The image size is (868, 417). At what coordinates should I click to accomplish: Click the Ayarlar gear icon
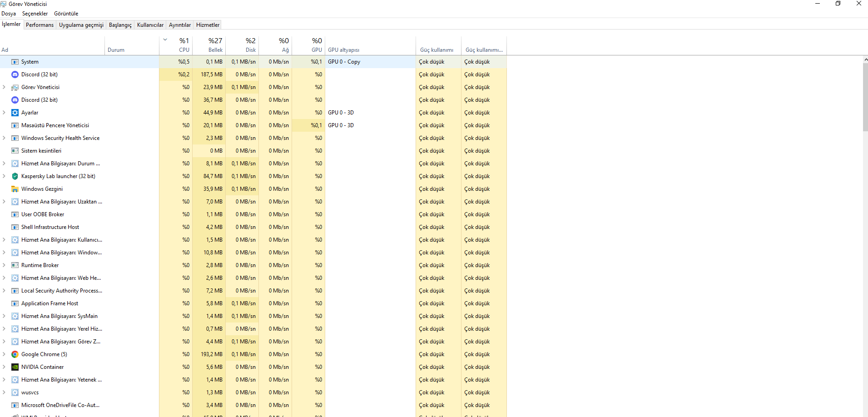(15, 113)
